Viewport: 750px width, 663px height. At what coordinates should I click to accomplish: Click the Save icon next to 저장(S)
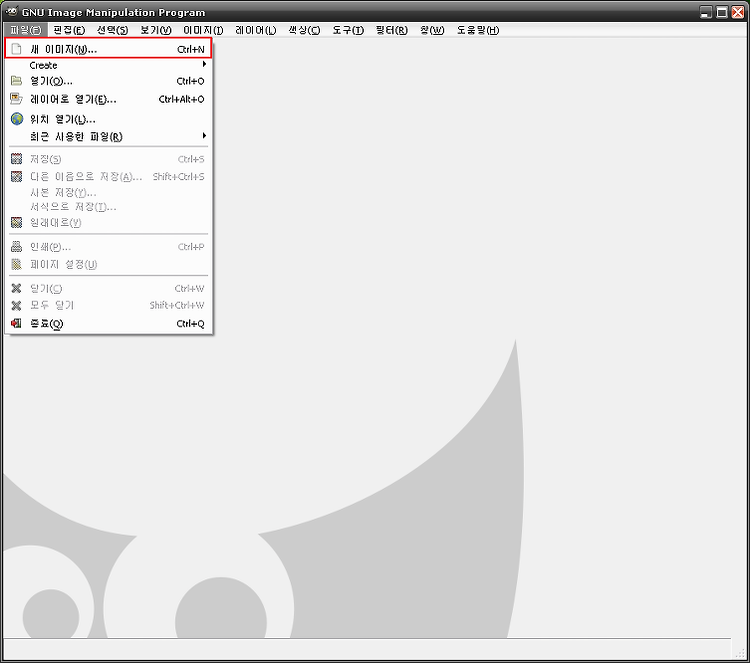point(16,158)
